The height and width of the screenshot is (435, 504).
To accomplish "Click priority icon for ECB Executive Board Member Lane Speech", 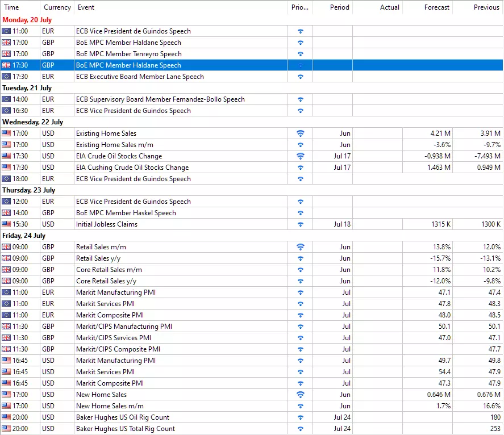I will tap(300, 77).
